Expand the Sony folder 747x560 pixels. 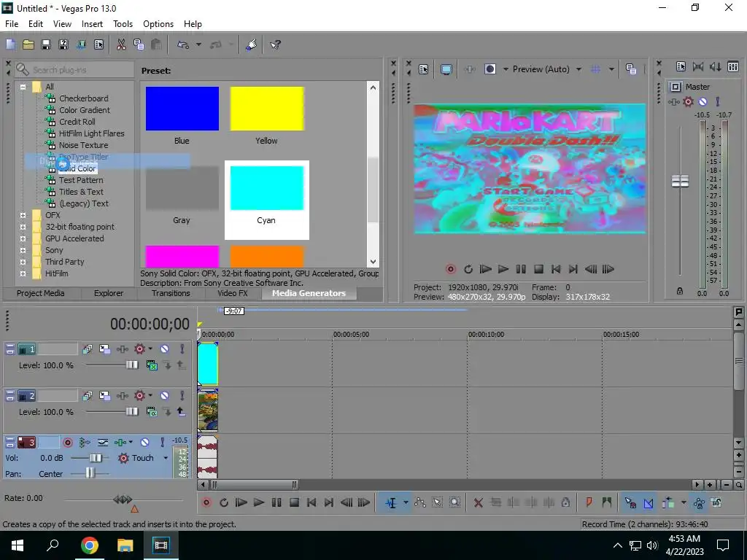pyautogui.click(x=23, y=250)
